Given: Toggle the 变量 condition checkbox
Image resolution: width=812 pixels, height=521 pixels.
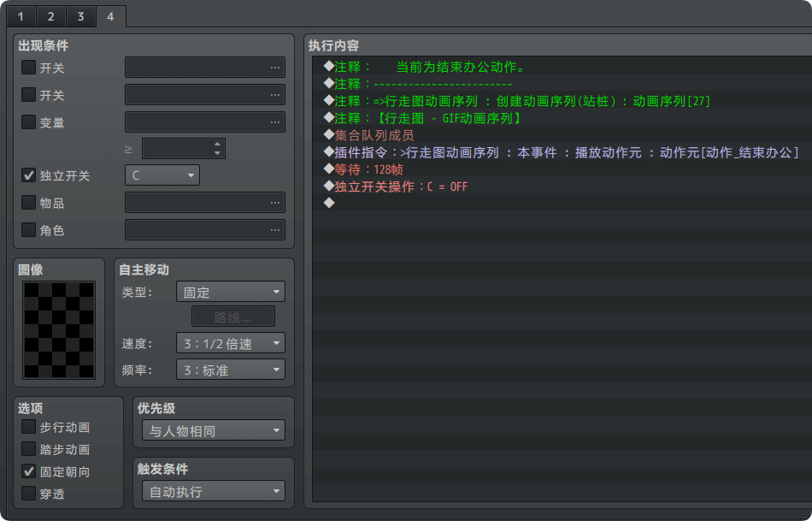Looking at the screenshot, I should [29, 122].
